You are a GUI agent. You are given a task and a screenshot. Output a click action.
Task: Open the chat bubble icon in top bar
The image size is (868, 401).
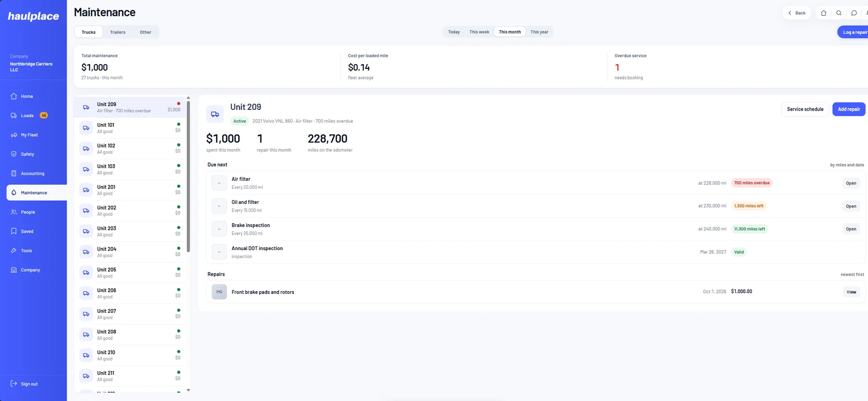click(854, 13)
